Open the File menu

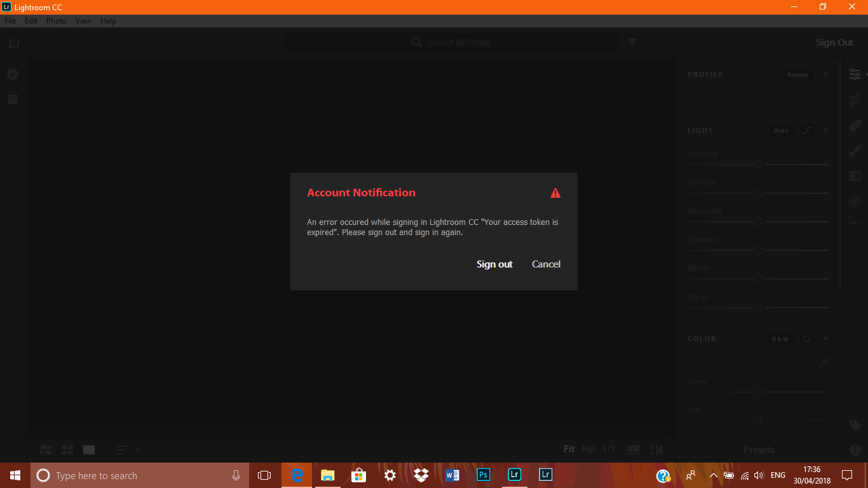(10, 21)
